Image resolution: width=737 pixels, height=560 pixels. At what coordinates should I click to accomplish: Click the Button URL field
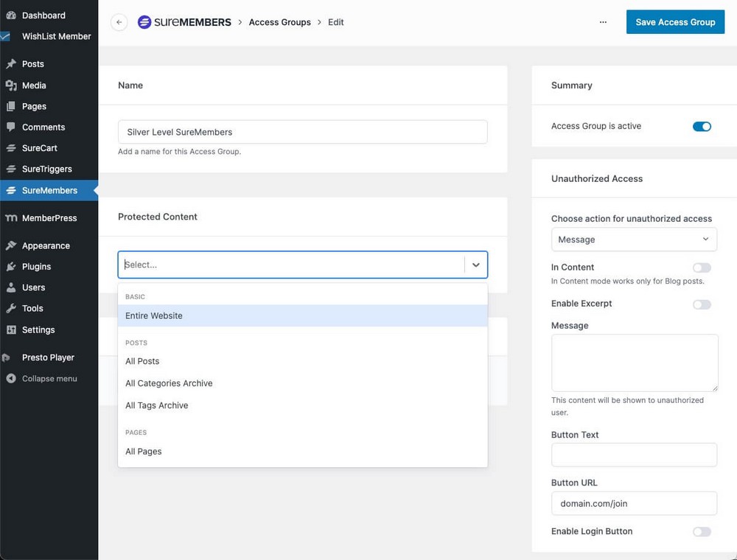[634, 503]
